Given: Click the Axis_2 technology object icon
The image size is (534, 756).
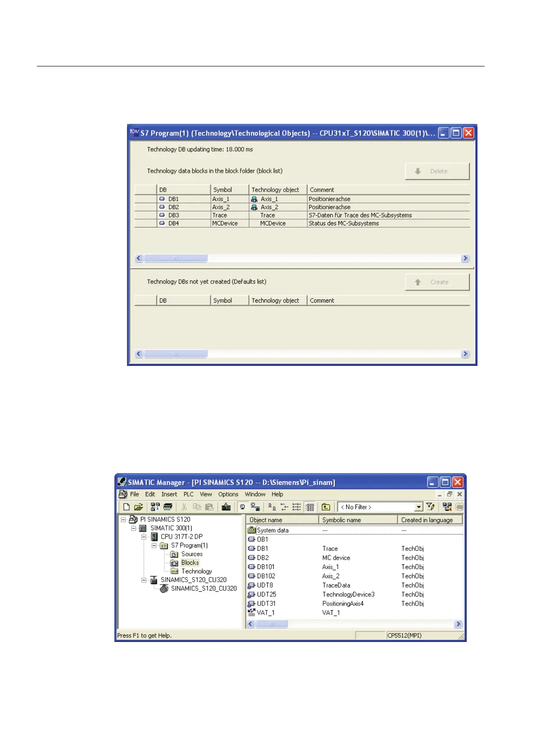Looking at the screenshot, I should pyautogui.click(x=254, y=207).
